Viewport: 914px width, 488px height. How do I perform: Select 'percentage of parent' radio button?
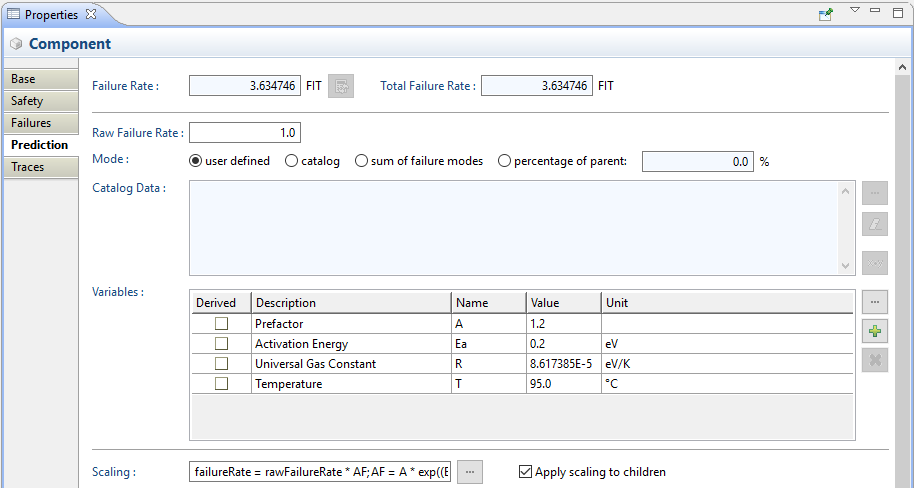[x=505, y=161]
